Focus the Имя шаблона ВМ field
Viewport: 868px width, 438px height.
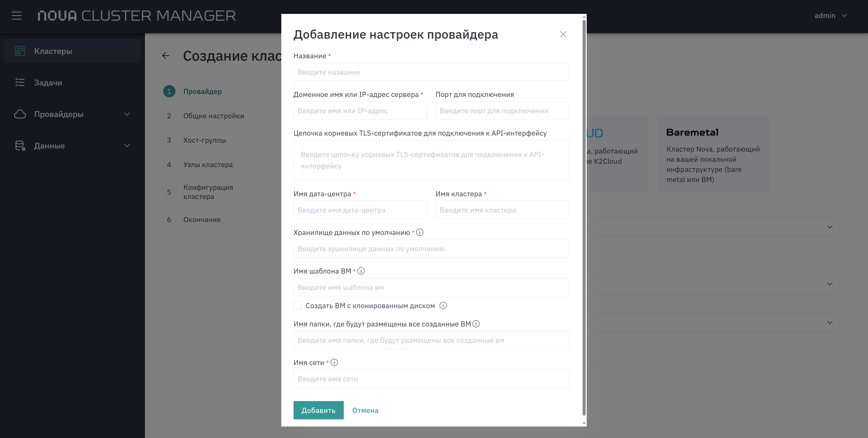pos(431,287)
